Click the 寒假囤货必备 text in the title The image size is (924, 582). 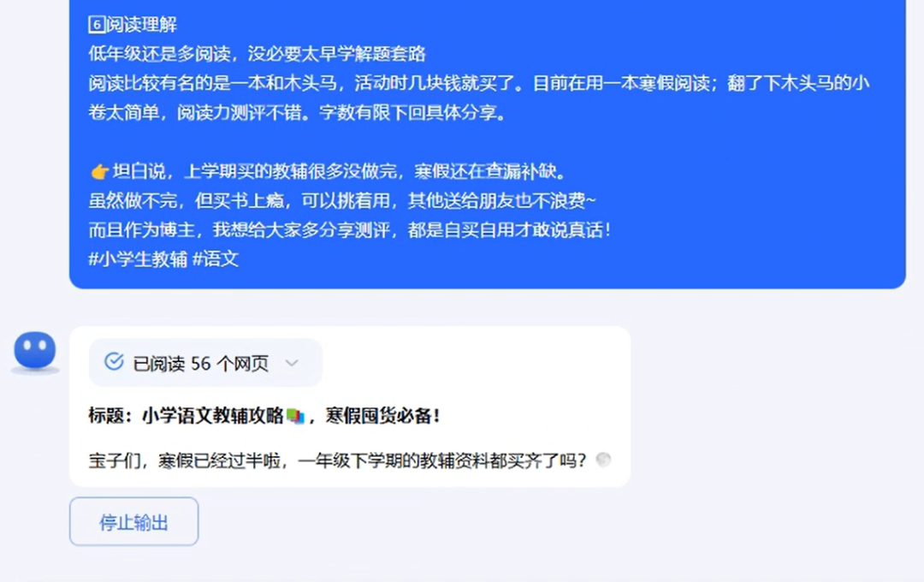[382, 416]
